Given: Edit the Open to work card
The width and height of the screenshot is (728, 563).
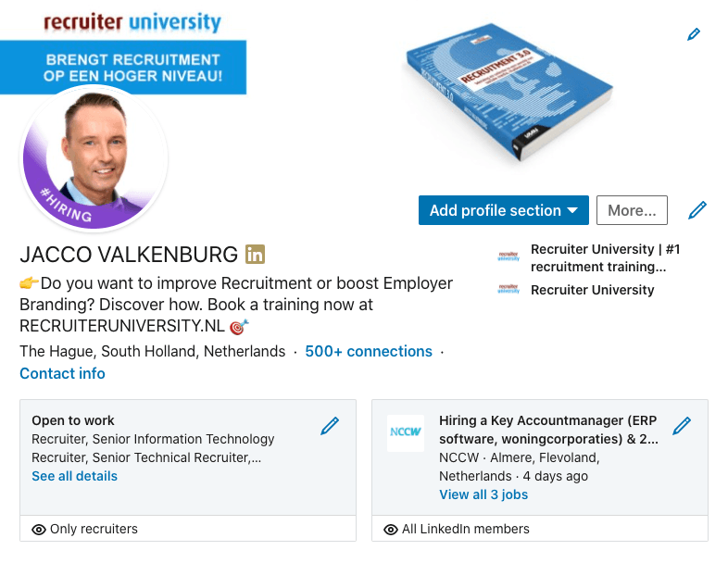Looking at the screenshot, I should click(x=330, y=426).
